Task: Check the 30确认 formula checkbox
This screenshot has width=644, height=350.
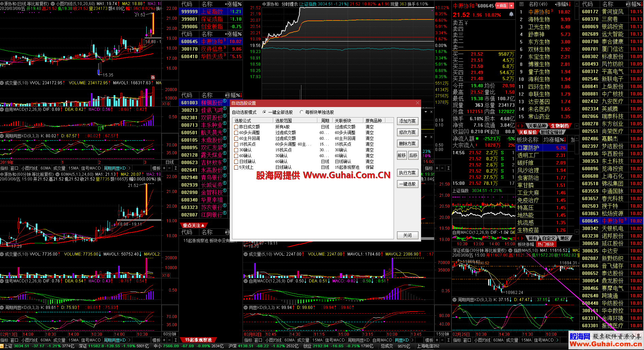Action: tap(236, 150)
